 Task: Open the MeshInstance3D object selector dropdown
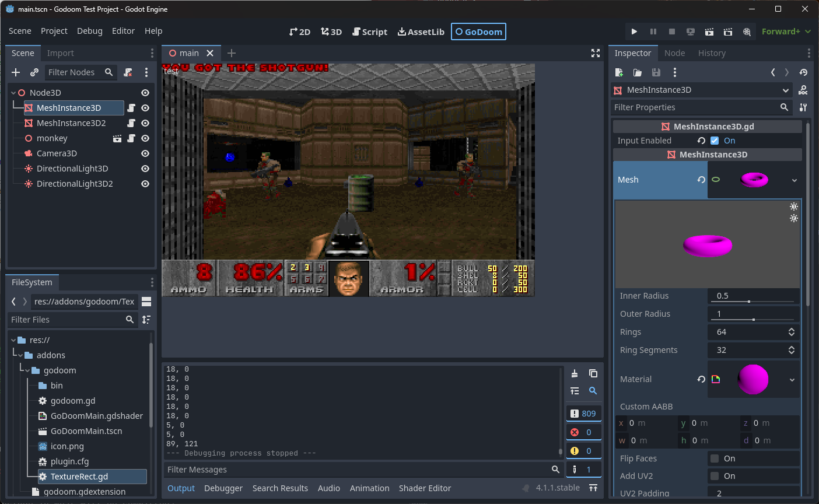pyautogui.click(x=702, y=90)
